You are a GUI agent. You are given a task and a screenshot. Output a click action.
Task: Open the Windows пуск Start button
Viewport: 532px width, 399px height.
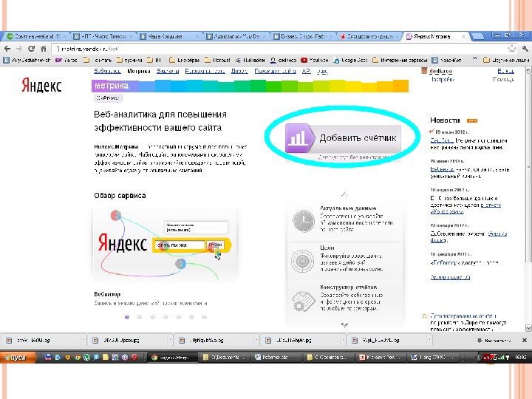pos(18,358)
